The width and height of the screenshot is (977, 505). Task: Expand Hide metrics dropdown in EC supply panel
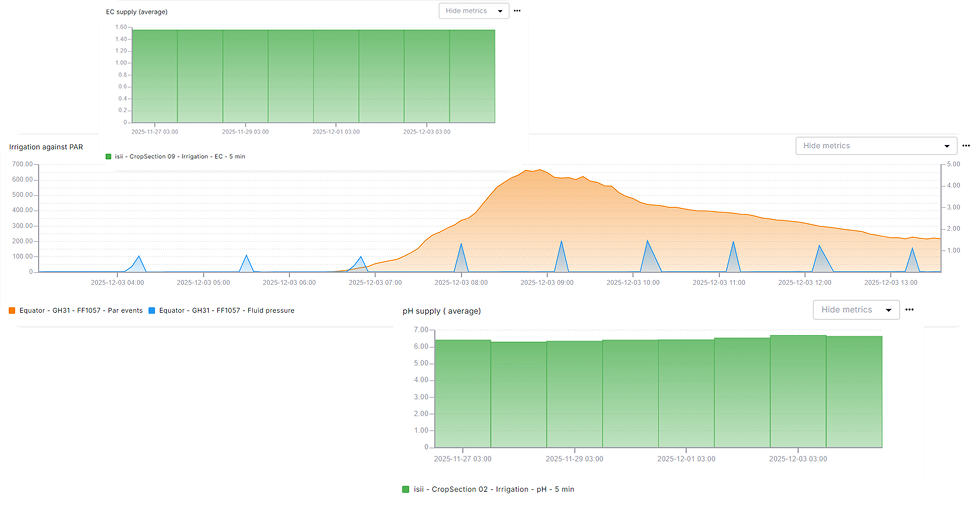pos(473,11)
